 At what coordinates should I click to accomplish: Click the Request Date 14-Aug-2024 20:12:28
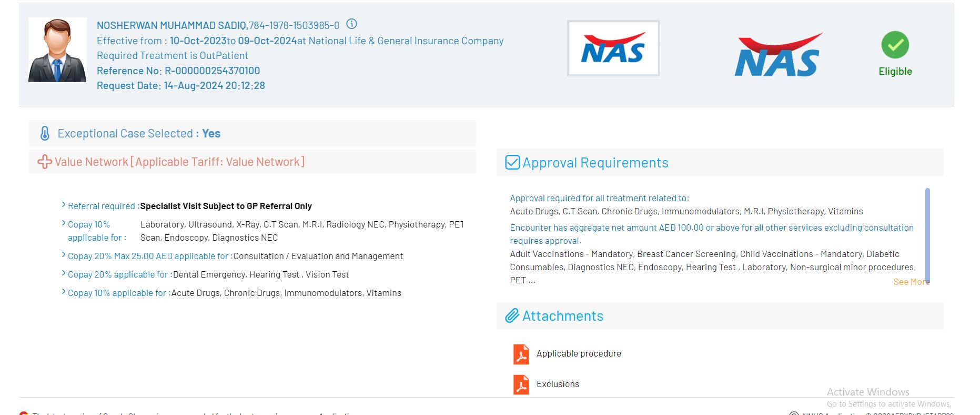[x=181, y=85]
